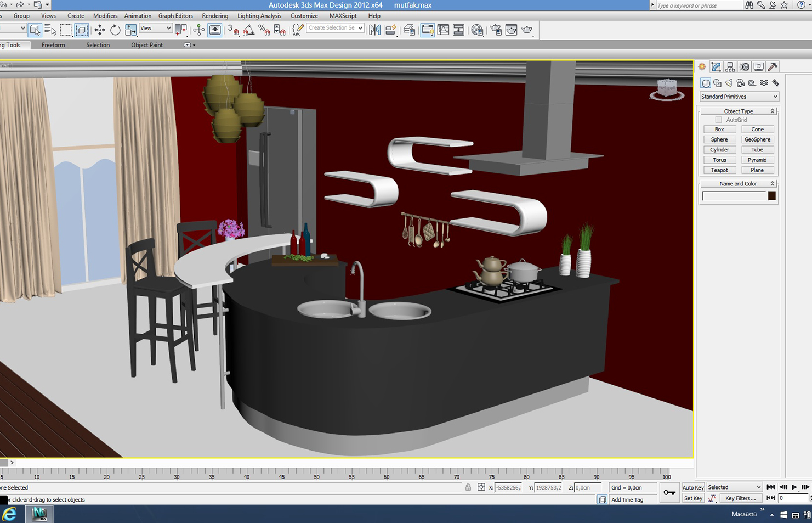This screenshot has width=812, height=523.
Task: Switch to Hierarchy panel tab
Action: 730,67
